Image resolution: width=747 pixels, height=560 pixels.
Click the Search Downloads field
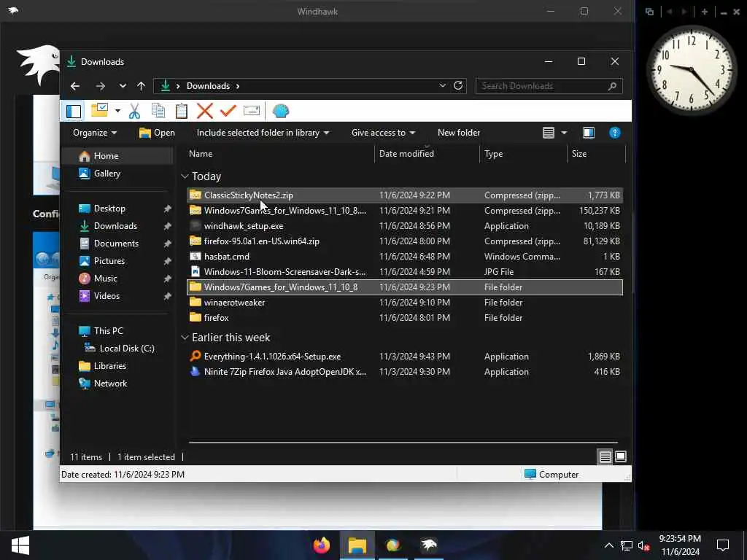(549, 86)
